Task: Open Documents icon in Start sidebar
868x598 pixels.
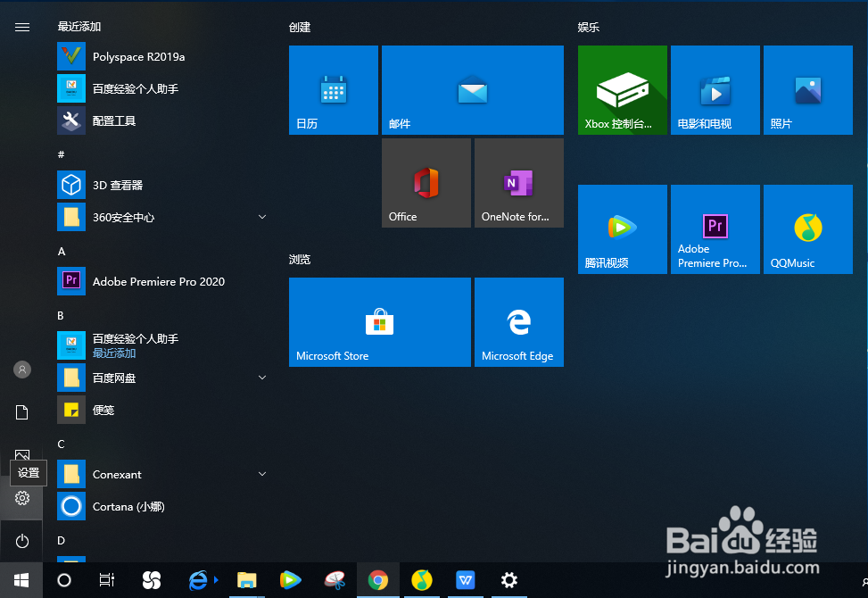Action: click(21, 412)
